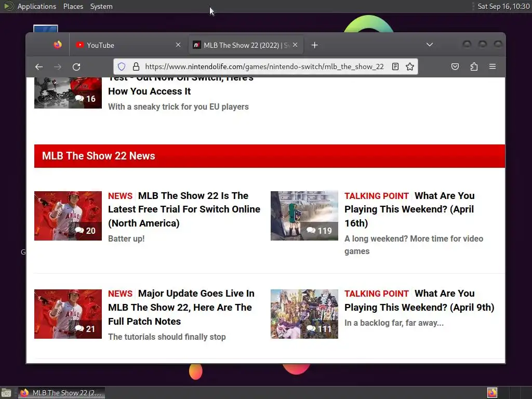Reload the page with the refresh icon
532x399 pixels.
pyautogui.click(x=76, y=67)
